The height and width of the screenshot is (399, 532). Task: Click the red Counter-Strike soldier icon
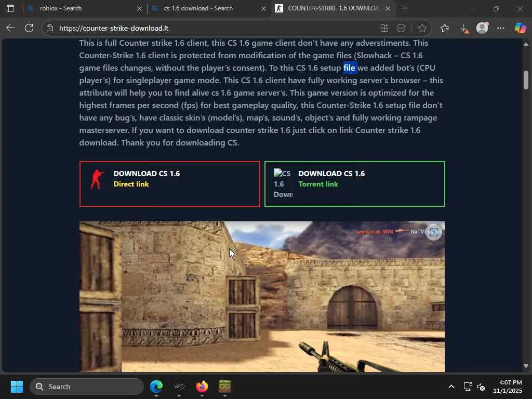coord(97,179)
